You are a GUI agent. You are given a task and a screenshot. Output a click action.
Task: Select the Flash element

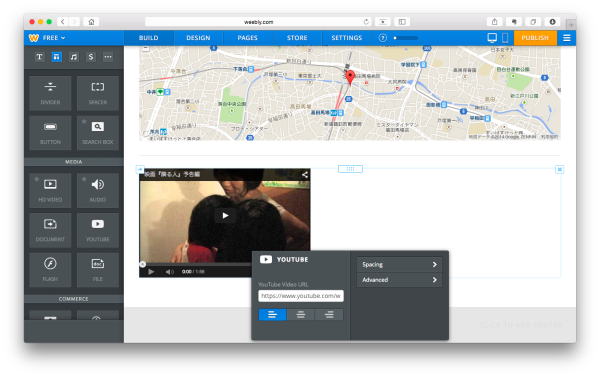tap(50, 270)
